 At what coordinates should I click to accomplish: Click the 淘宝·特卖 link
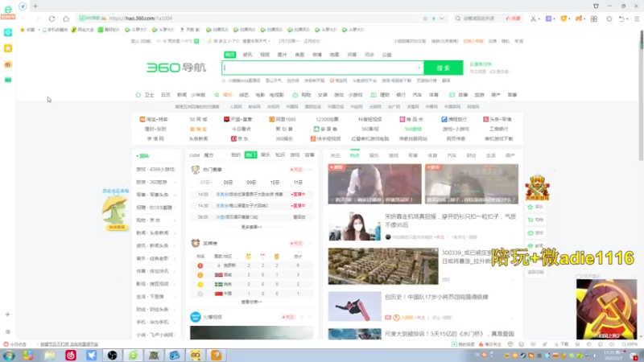(x=154, y=119)
